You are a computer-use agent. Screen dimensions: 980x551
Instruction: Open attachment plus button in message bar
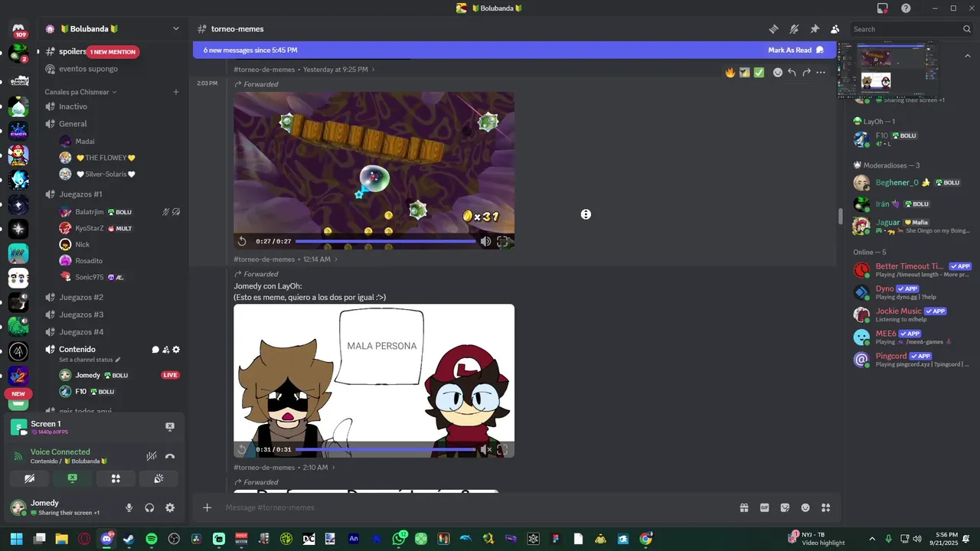(207, 507)
